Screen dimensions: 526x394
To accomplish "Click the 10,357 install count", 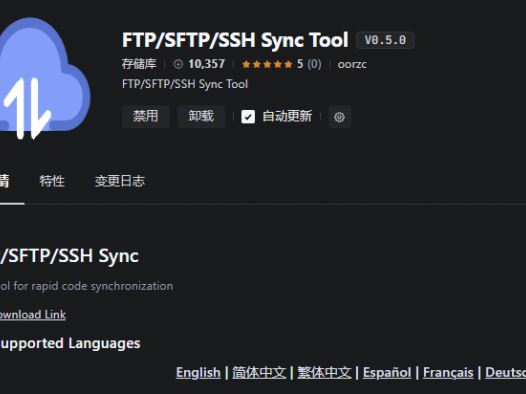I will point(206,64).
